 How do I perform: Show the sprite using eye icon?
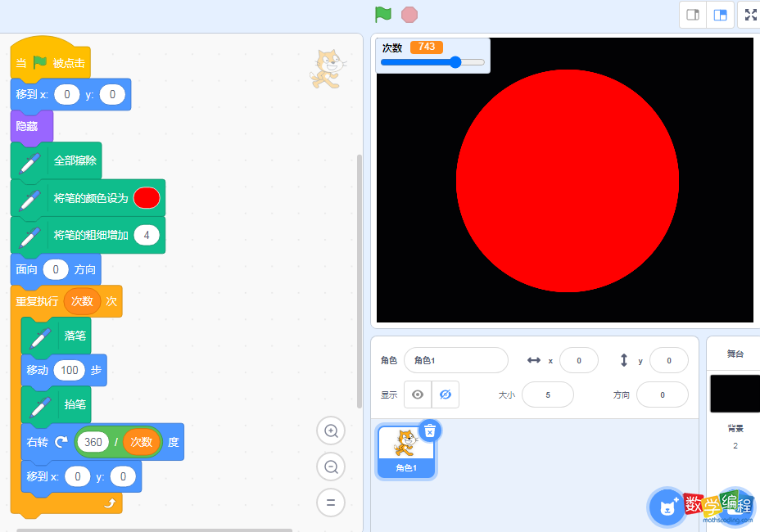pos(418,394)
